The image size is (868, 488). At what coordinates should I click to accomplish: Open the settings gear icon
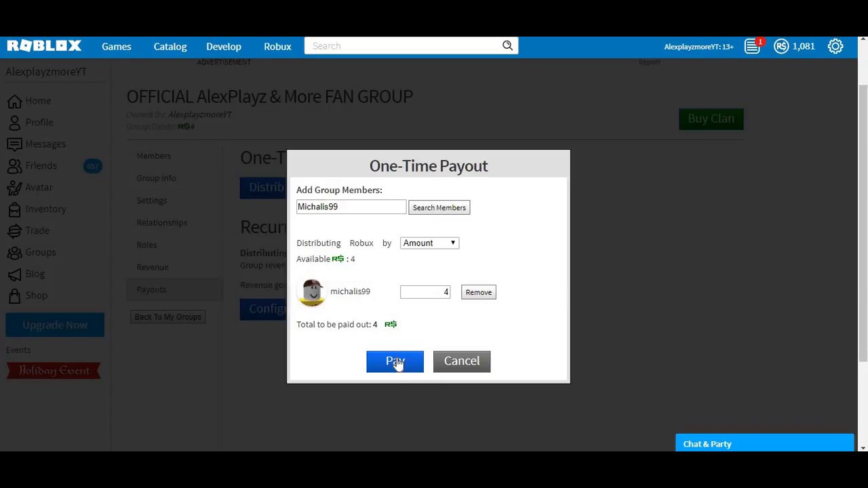click(835, 46)
